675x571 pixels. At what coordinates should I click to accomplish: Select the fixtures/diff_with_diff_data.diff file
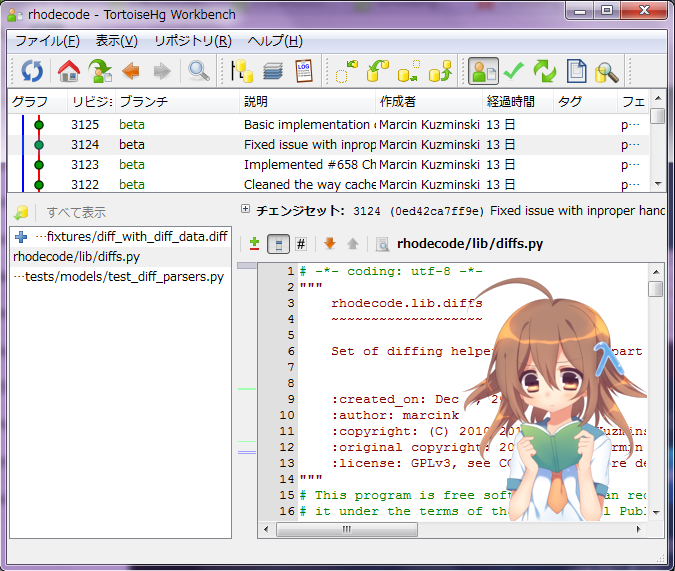121,236
